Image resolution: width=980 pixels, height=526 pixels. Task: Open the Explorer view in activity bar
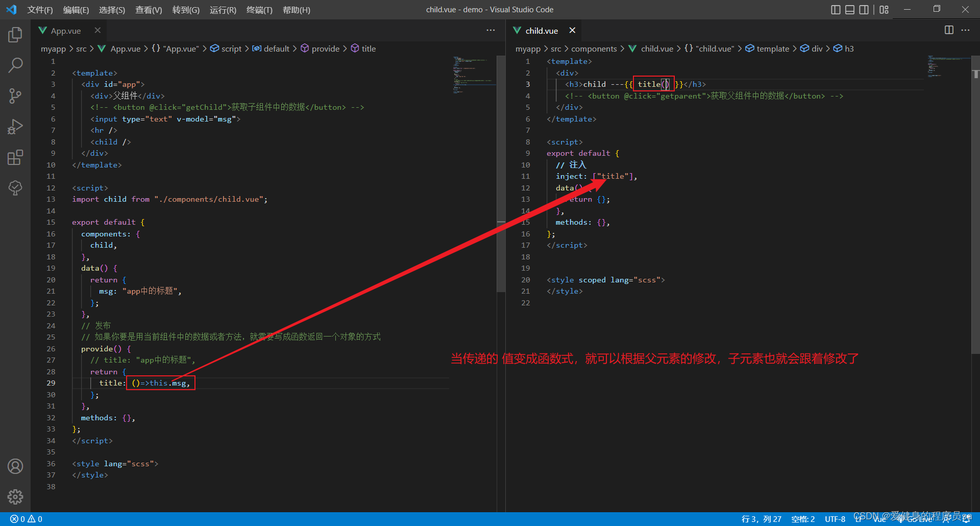pos(15,35)
